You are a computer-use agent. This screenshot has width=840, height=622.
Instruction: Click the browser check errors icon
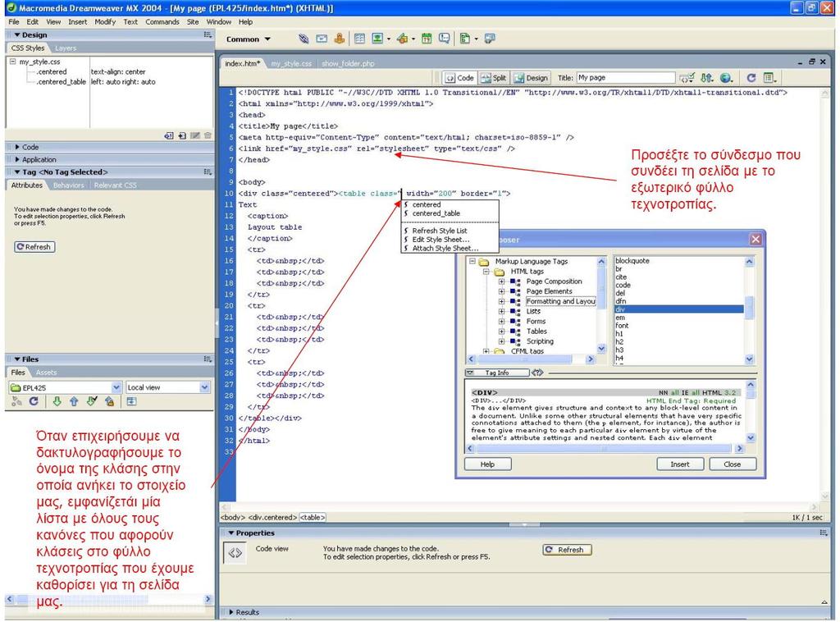(x=687, y=78)
